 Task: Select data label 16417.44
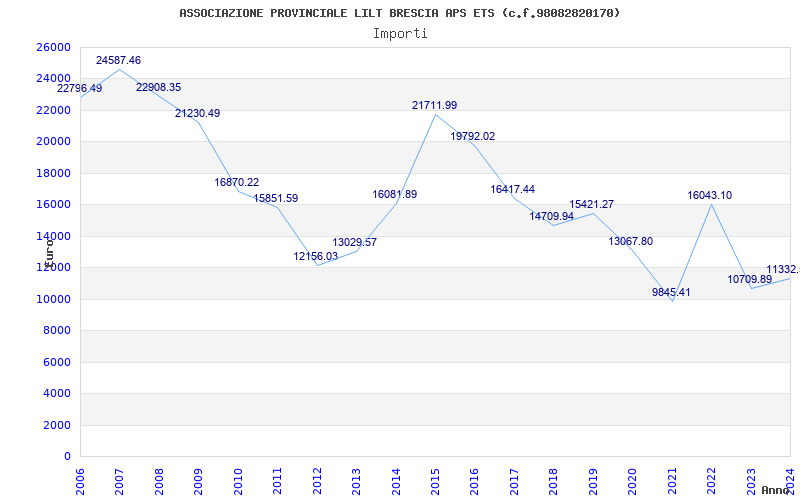point(513,189)
